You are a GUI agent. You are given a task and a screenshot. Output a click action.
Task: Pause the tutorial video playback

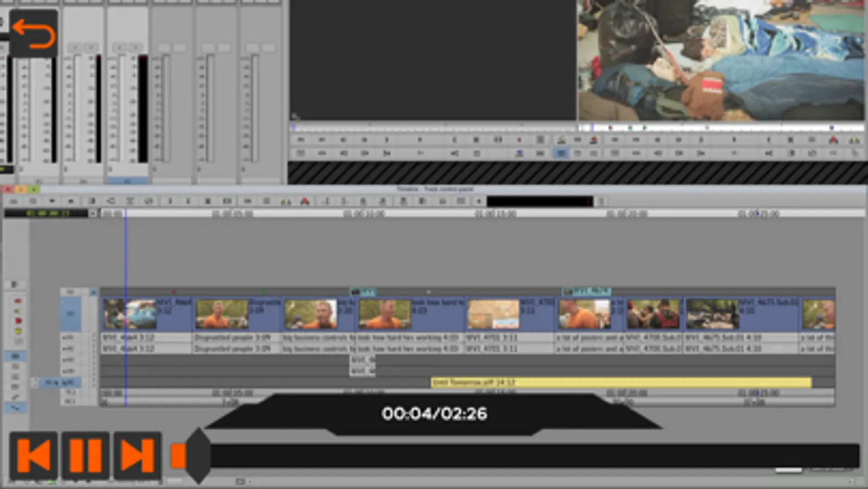click(86, 455)
